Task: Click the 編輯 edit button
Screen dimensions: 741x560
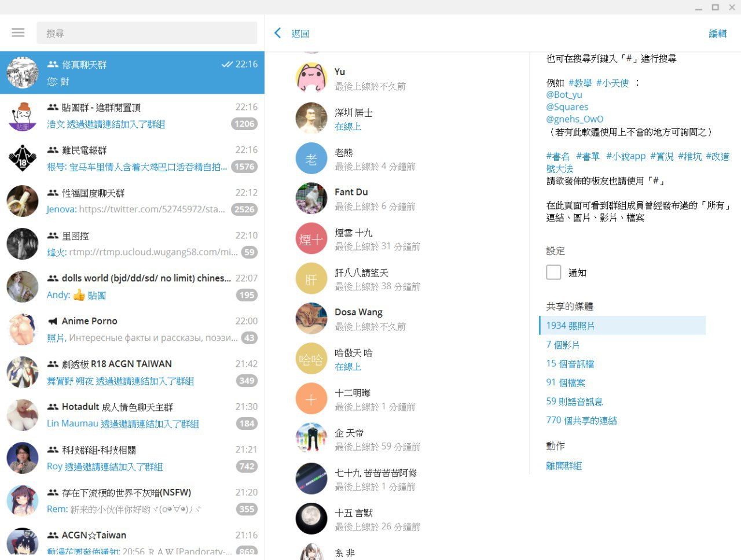Action: click(717, 34)
